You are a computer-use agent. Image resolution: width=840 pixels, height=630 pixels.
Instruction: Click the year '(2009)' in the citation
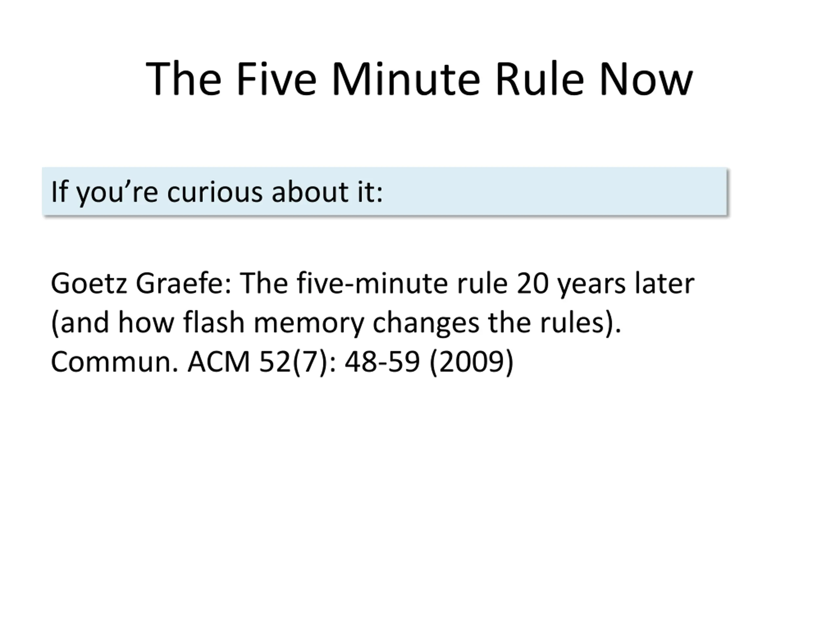pyautogui.click(x=472, y=362)
